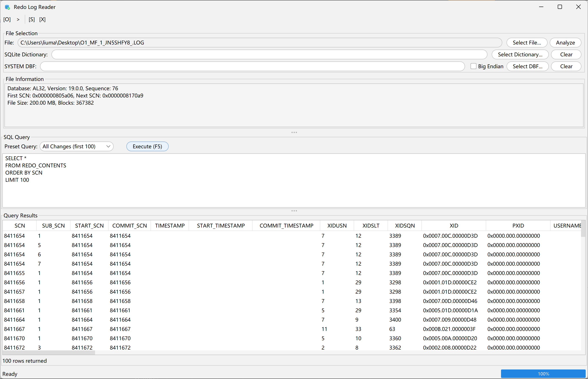Image resolution: width=588 pixels, height=379 pixels.
Task: Click the START_SCN column header
Action: [89, 226]
